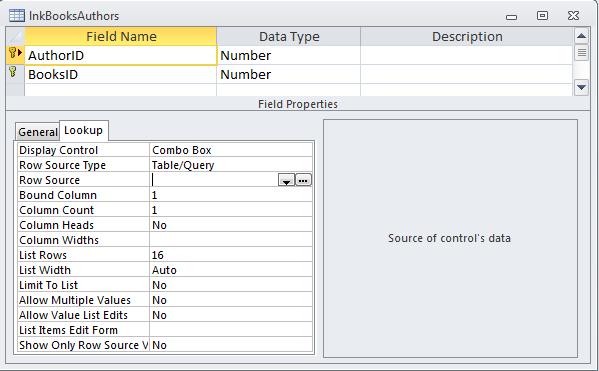Click the List Rows value field
The image size is (599, 371).
click(231, 255)
